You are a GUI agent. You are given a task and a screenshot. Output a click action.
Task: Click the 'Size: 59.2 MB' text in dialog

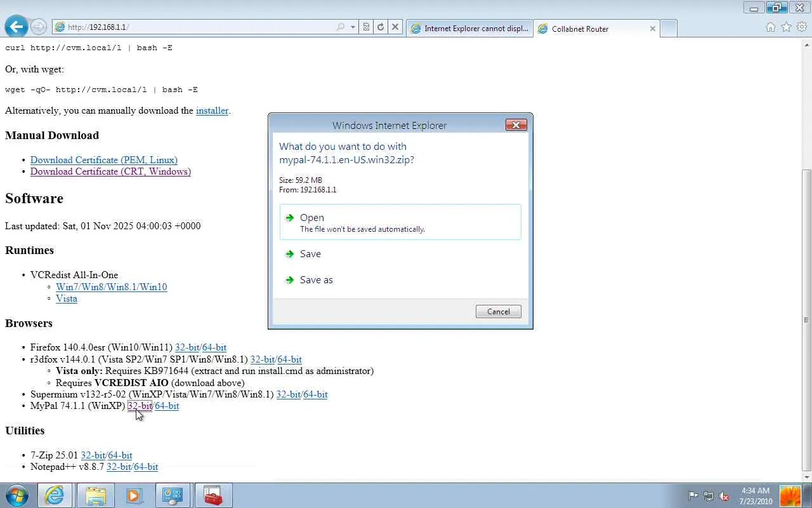pos(301,180)
